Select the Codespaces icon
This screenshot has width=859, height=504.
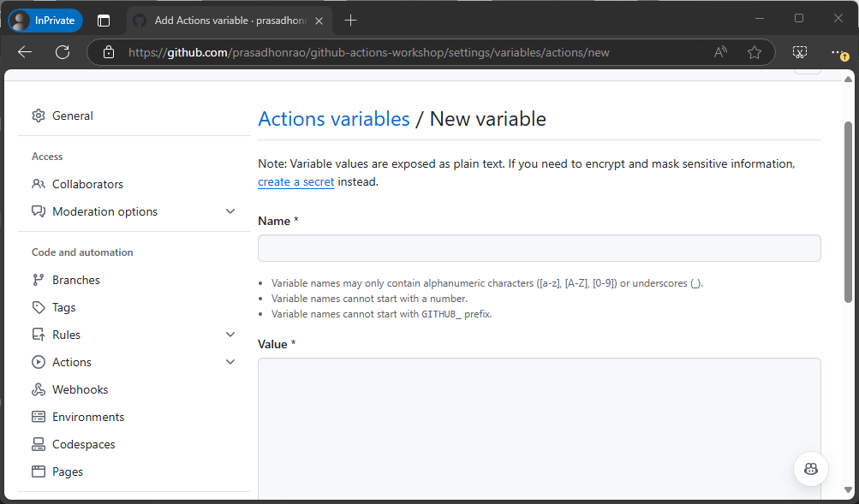[38, 443]
